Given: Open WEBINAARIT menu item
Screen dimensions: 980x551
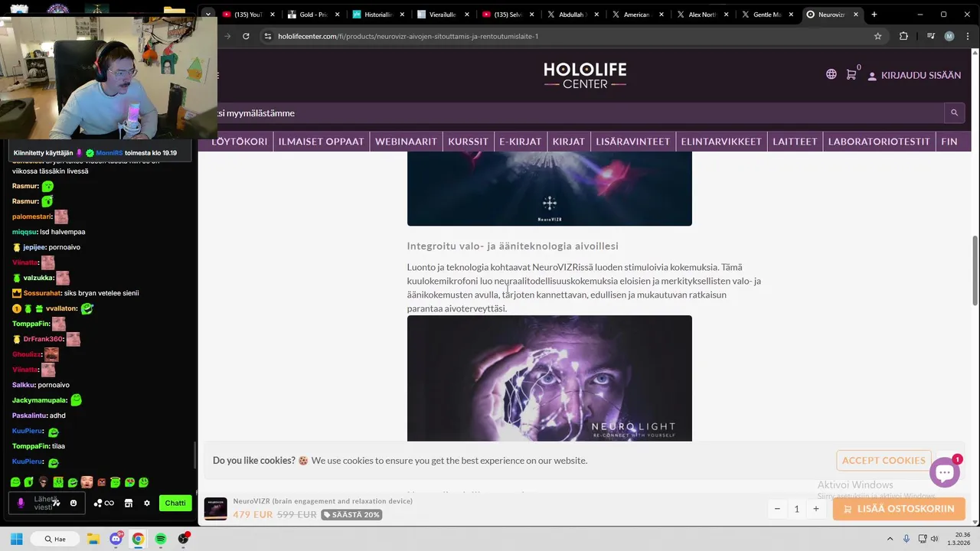Looking at the screenshot, I should [406, 142].
